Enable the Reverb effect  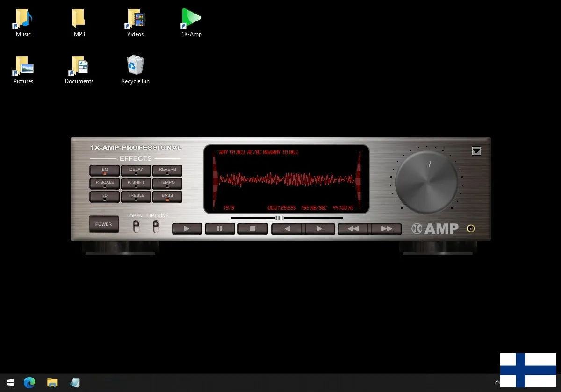tap(167, 171)
